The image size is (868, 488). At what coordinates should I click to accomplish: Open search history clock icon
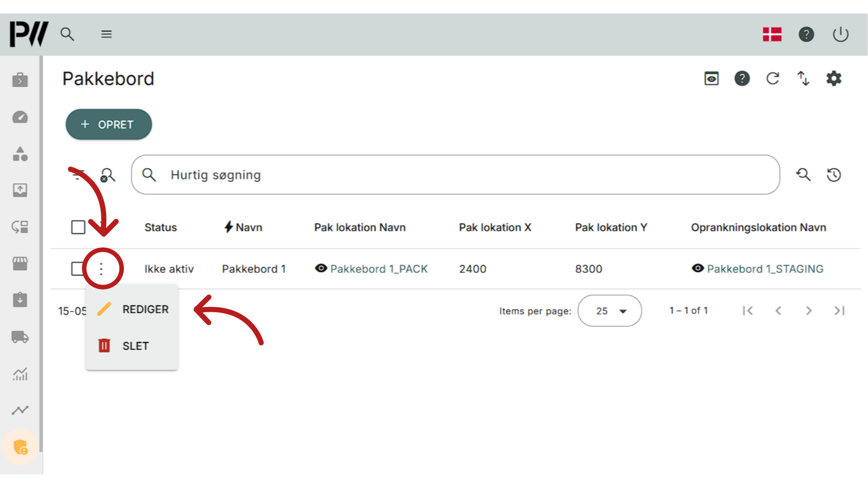834,175
